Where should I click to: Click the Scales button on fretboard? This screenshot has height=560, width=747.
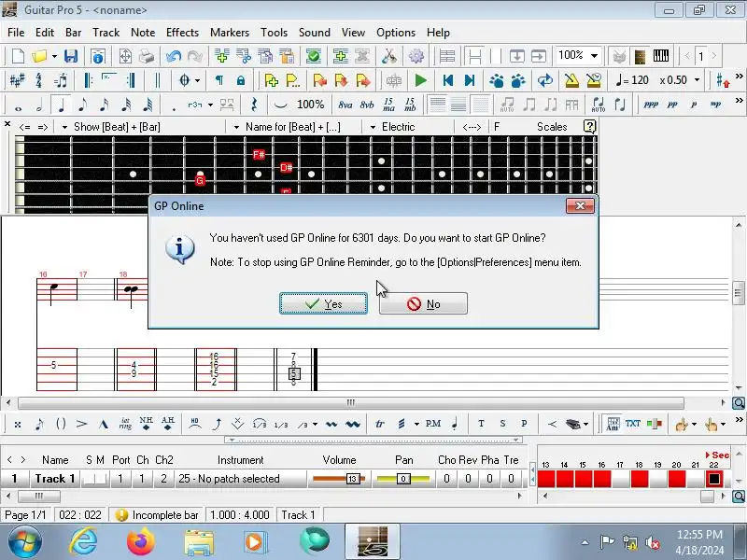(552, 127)
